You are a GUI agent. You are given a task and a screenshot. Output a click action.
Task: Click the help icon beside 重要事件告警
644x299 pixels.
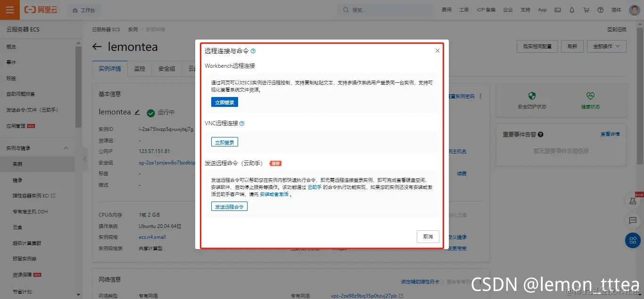tap(540, 134)
